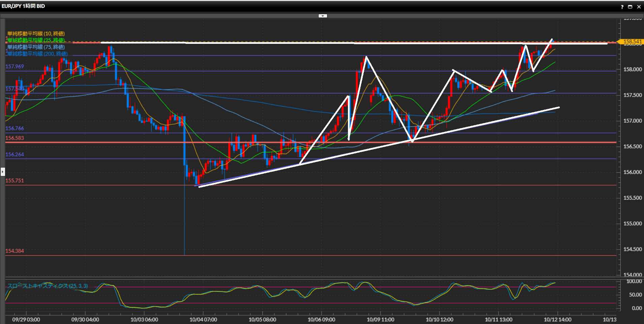Click the 10/09 11:00 time axis marker

380,319
